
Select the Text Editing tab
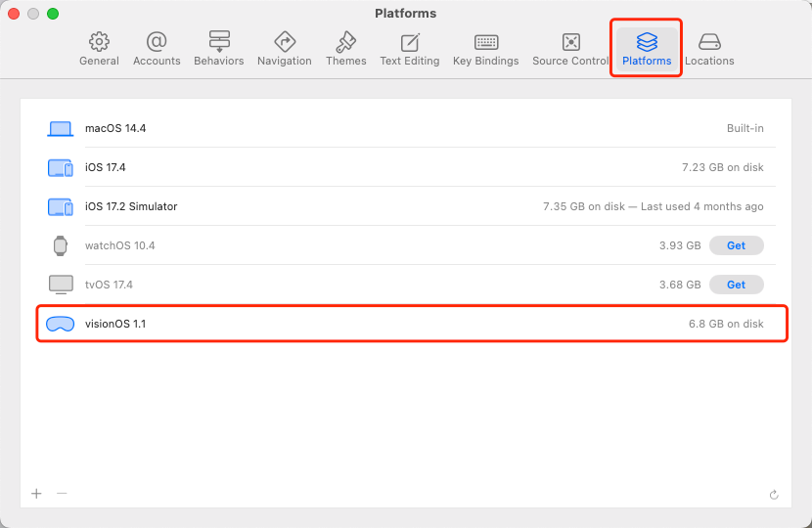410,49
